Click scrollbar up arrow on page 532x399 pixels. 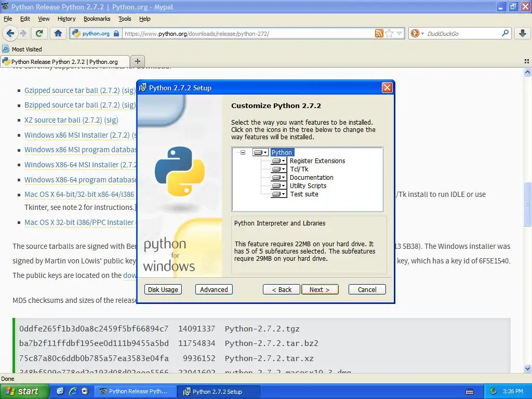coord(527,72)
